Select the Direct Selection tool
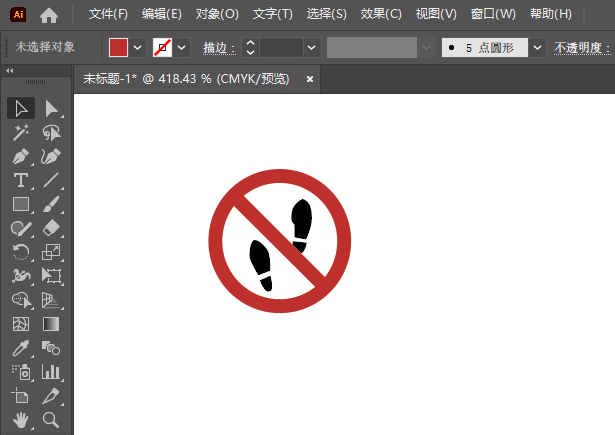615x435 pixels. click(51, 108)
